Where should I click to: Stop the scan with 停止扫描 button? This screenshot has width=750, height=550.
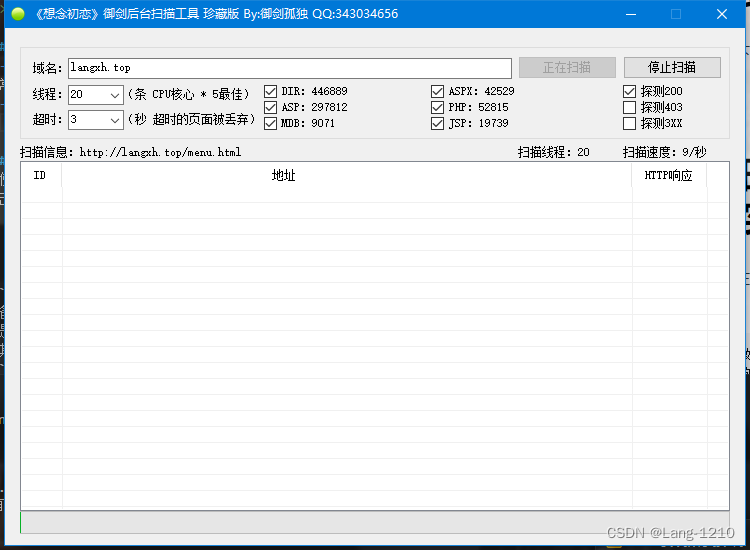click(x=672, y=67)
